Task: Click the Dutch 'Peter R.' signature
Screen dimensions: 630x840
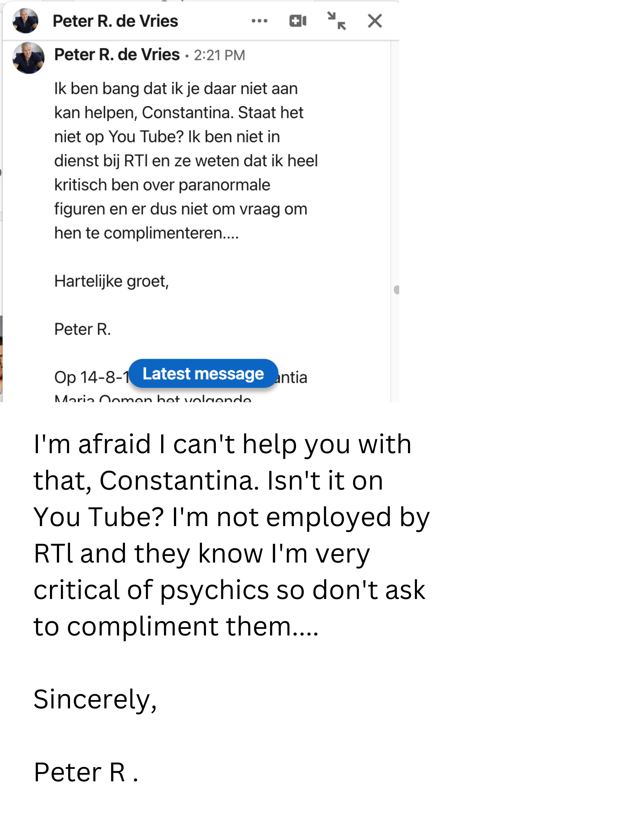Action: [82, 329]
